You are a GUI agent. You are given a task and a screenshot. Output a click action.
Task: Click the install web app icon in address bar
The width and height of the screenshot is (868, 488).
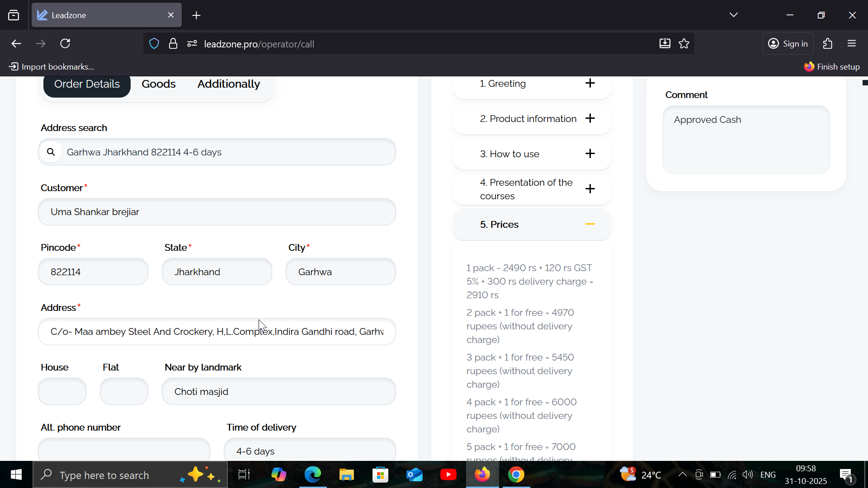[665, 44]
